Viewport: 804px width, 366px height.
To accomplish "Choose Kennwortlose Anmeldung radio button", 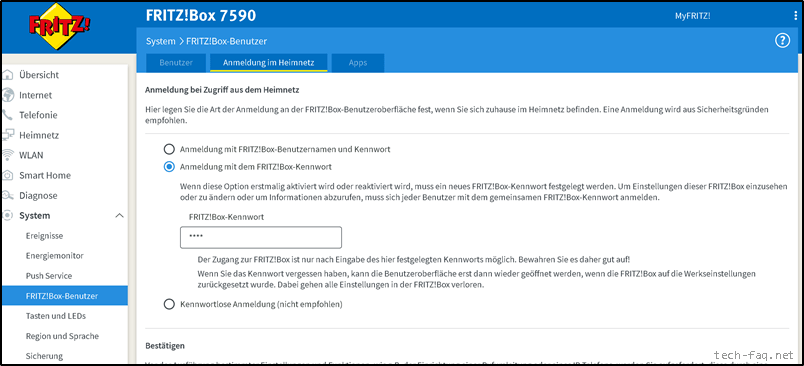I will [x=169, y=304].
